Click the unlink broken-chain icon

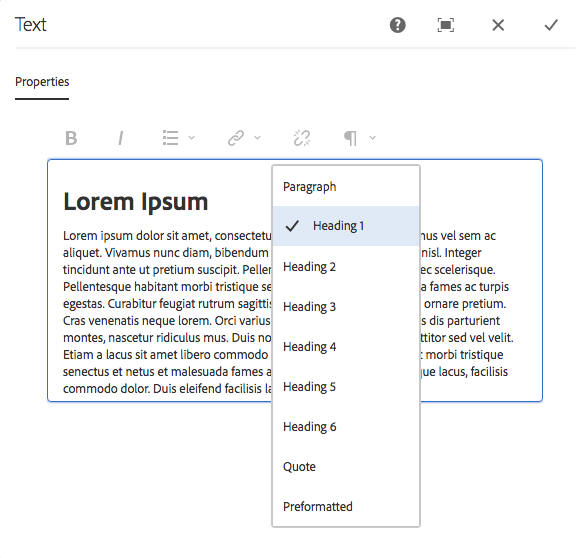(x=302, y=138)
